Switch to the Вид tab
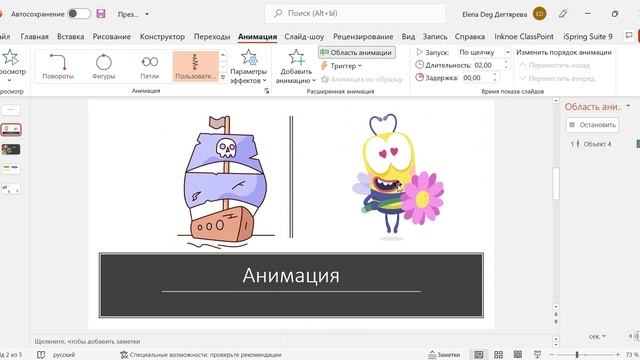 pyautogui.click(x=408, y=37)
